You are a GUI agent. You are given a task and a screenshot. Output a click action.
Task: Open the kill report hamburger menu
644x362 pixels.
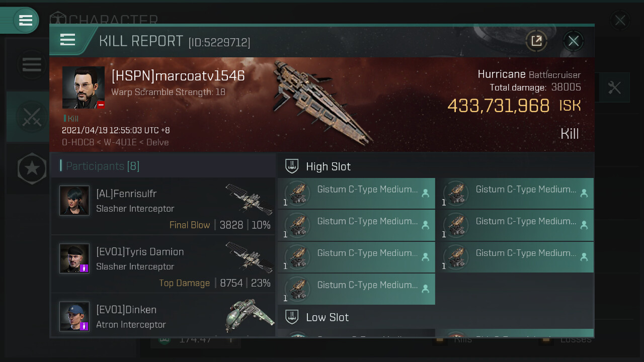tap(67, 40)
